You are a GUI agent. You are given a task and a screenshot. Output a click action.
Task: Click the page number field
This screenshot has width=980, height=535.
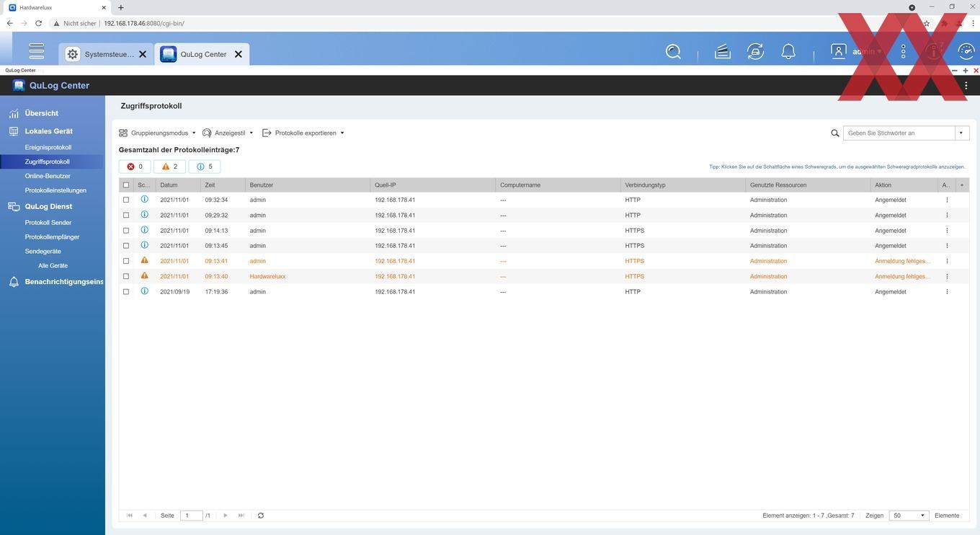pos(191,516)
